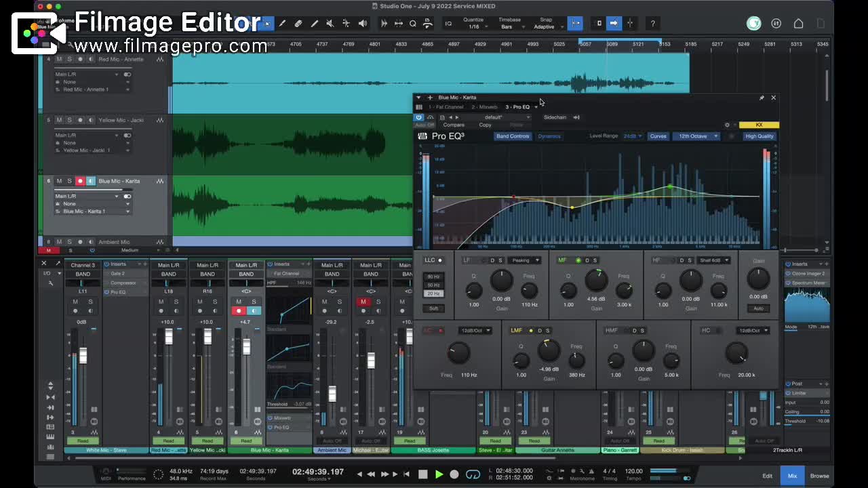Click the High Quality button
The width and height of the screenshot is (868, 488).
point(759,136)
